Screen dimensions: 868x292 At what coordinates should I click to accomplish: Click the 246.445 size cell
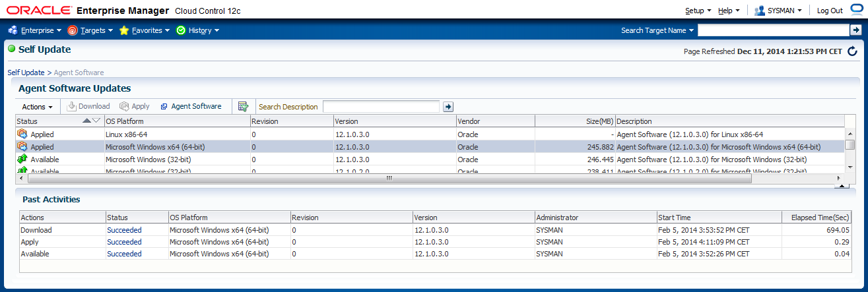pos(575,159)
